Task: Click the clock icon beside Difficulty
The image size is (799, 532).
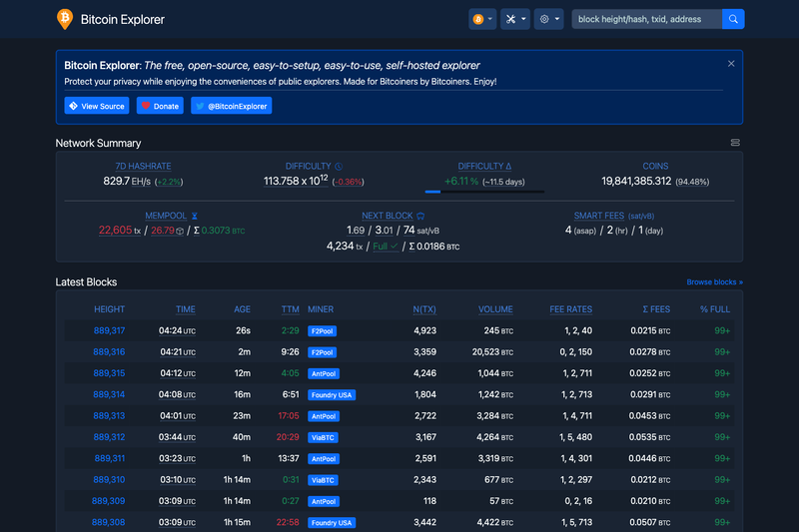Action: coord(339,167)
